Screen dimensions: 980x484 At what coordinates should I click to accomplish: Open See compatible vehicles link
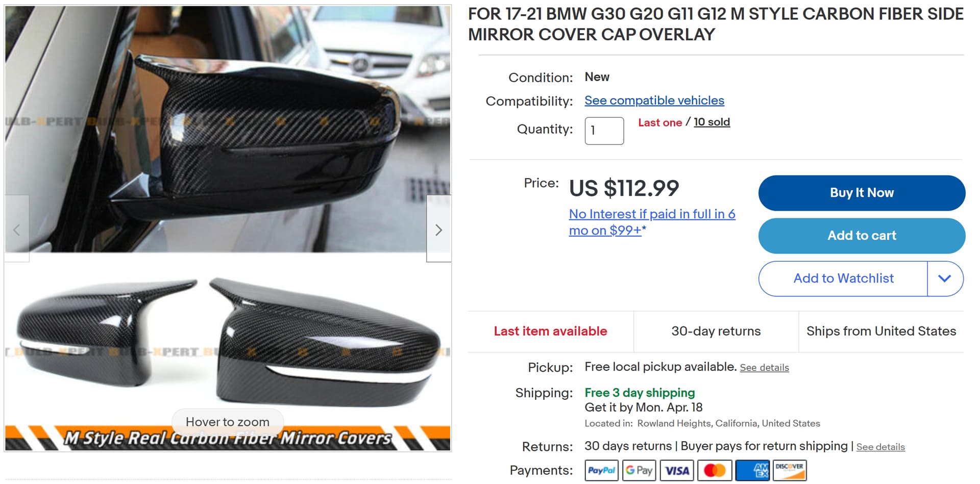pos(654,100)
